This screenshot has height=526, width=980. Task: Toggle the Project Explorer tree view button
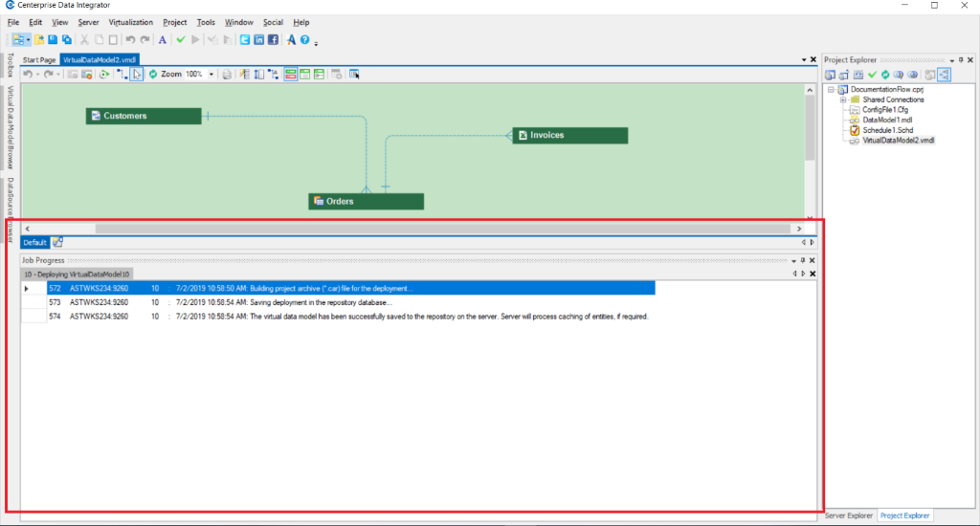[945, 75]
